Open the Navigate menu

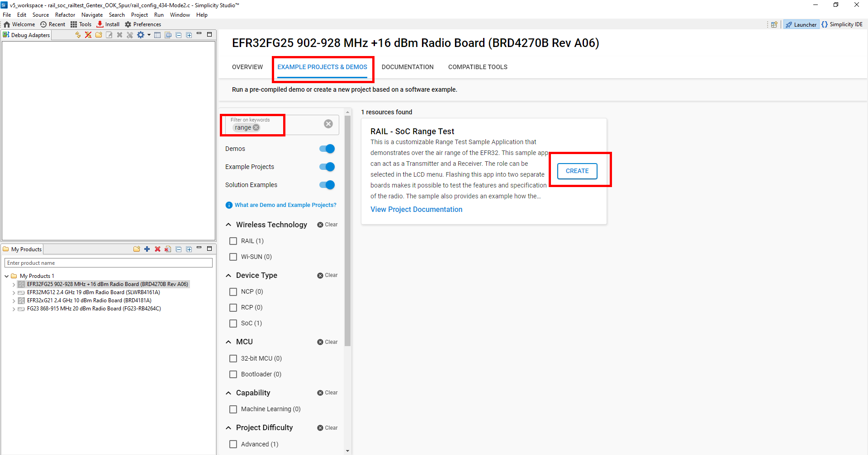tap(92, 15)
